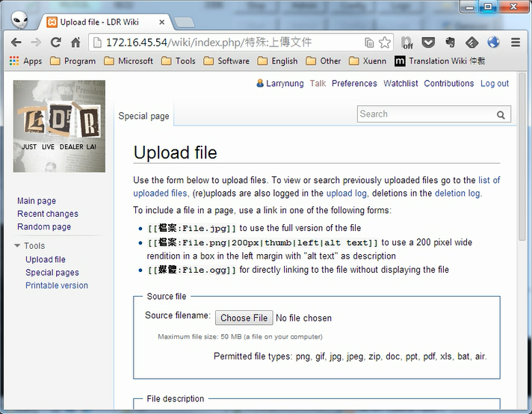Open the upload log link
This screenshot has height=414, width=532.
pos(347,194)
